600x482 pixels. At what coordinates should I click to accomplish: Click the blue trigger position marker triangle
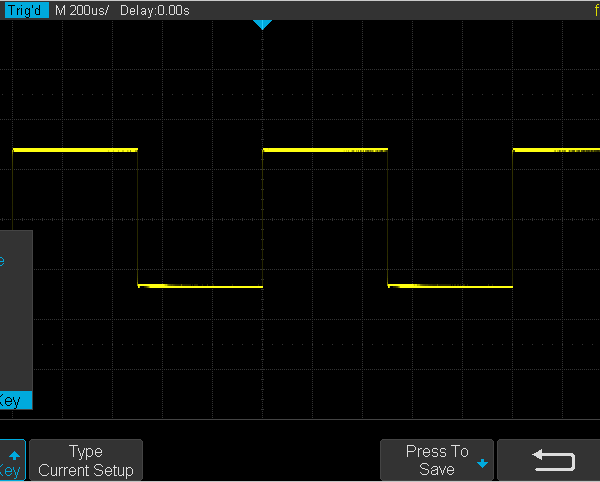(262, 24)
